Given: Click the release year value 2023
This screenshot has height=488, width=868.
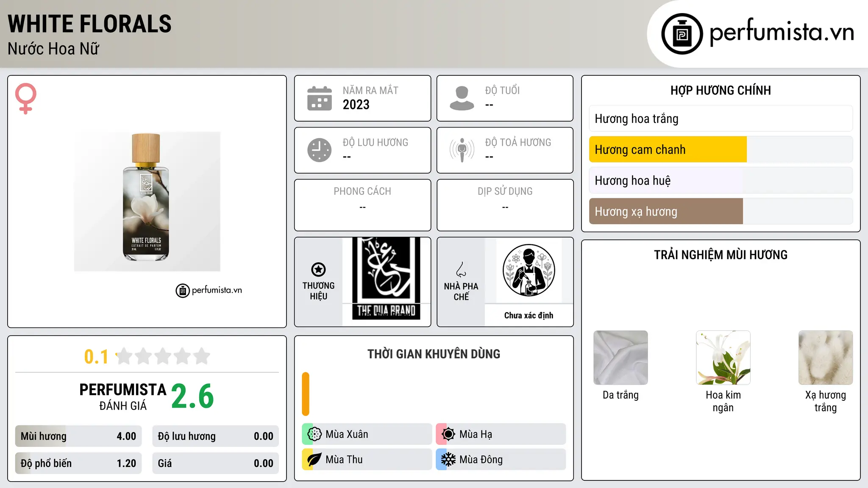Looking at the screenshot, I should pyautogui.click(x=356, y=105).
